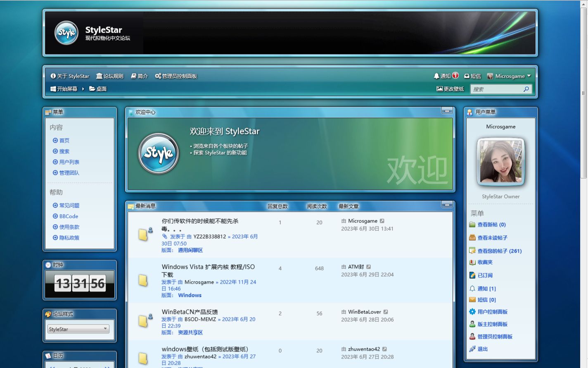Jump to latest post by WinBetaLover icon
The width and height of the screenshot is (588, 368).
pos(386,312)
